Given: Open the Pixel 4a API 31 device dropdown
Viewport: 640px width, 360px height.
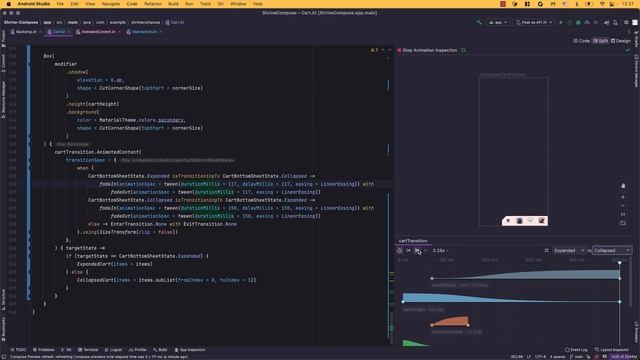Looking at the screenshot, I should [x=533, y=22].
